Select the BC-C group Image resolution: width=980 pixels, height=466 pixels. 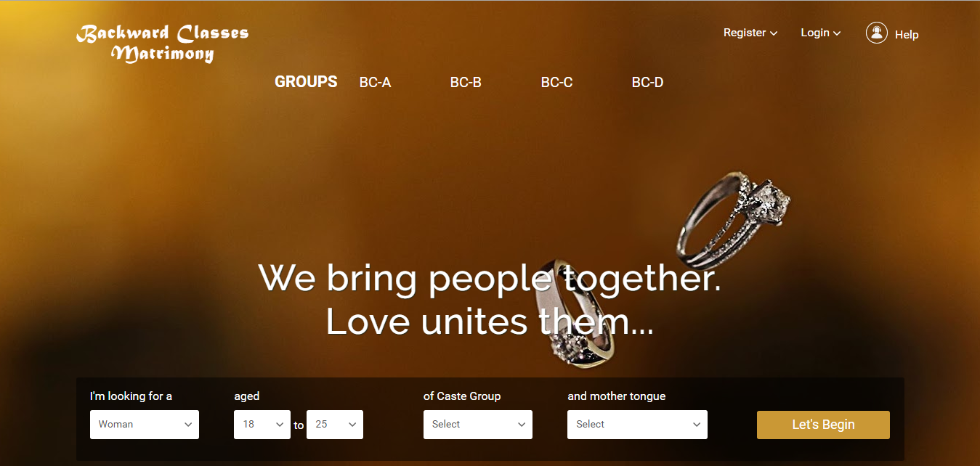(x=556, y=83)
